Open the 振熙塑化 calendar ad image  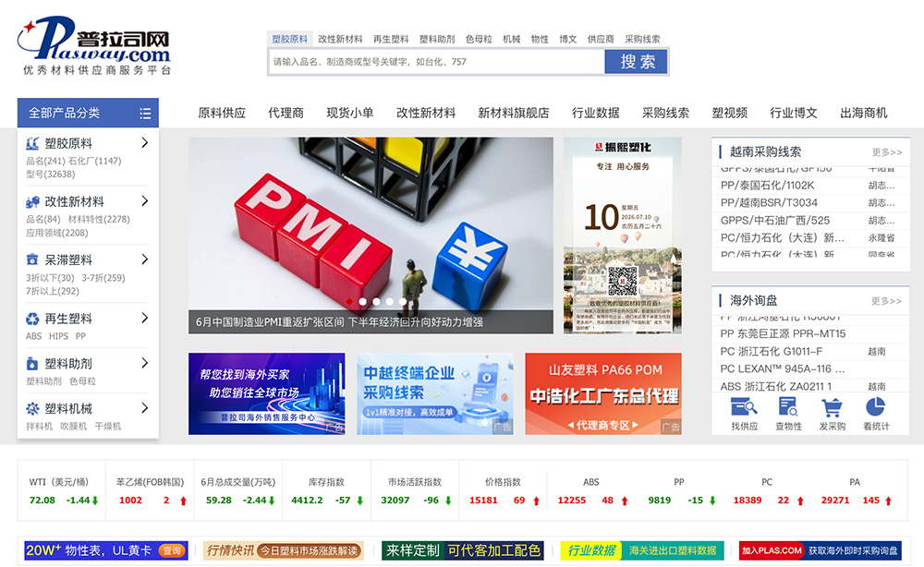(x=622, y=235)
